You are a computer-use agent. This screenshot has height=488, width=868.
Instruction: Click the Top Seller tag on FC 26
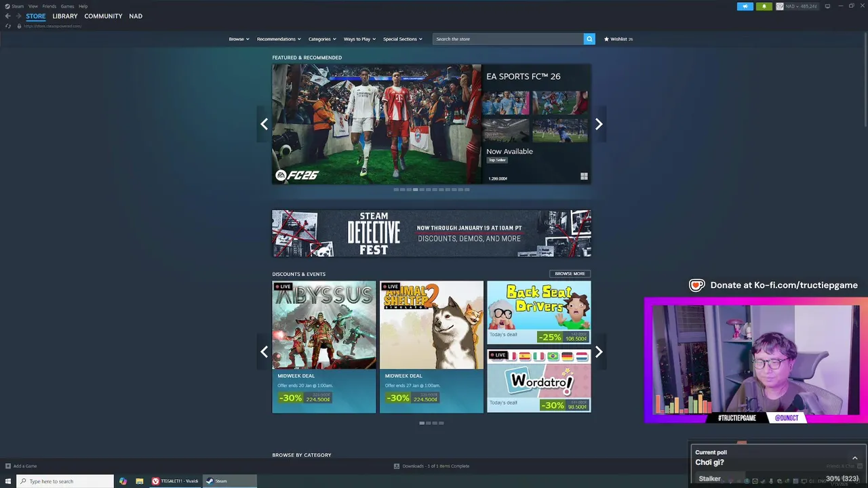497,160
